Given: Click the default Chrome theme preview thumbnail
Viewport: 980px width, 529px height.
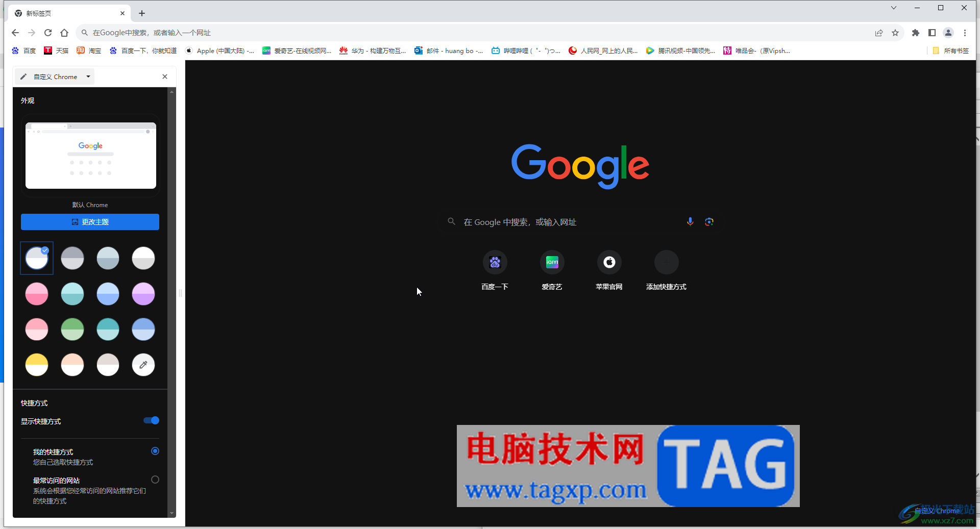Looking at the screenshot, I should point(91,156).
